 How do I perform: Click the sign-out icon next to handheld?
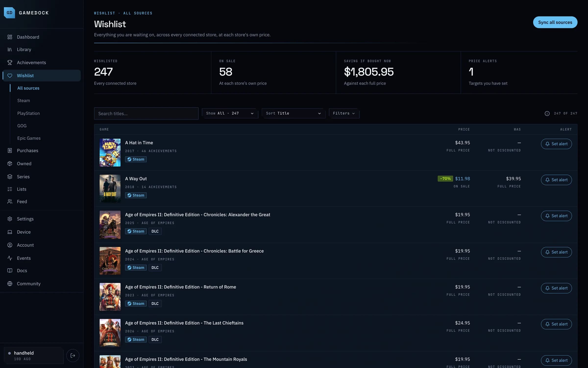(73, 356)
